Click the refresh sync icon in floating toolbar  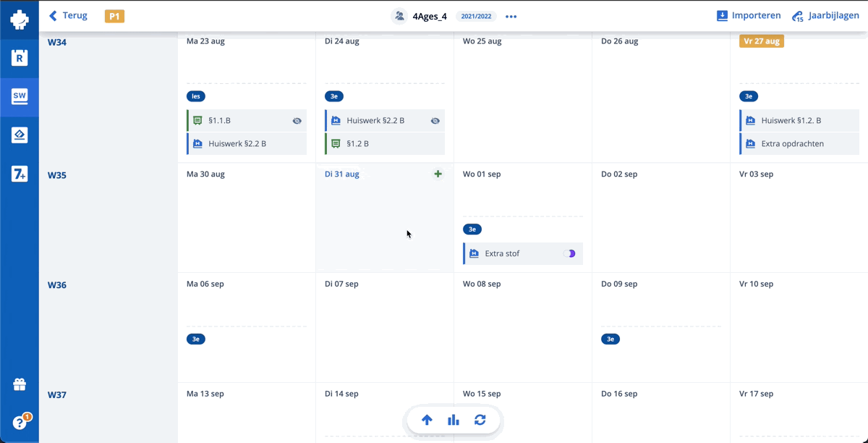(x=480, y=420)
